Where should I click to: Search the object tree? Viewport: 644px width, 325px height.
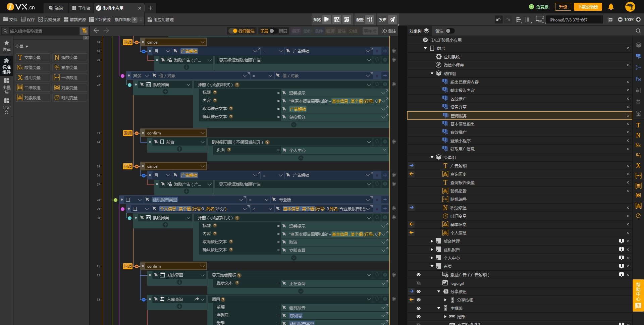638,31
